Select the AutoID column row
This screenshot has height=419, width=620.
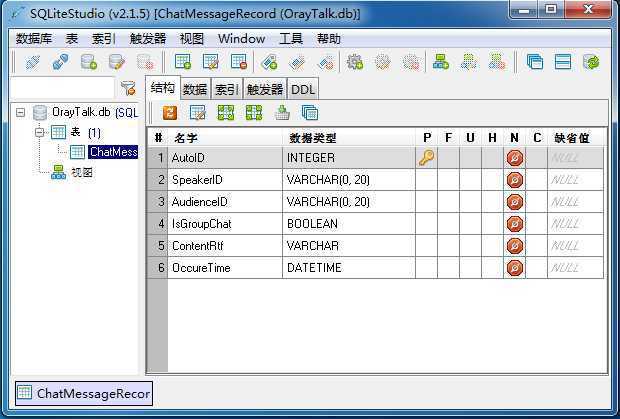coord(375,158)
